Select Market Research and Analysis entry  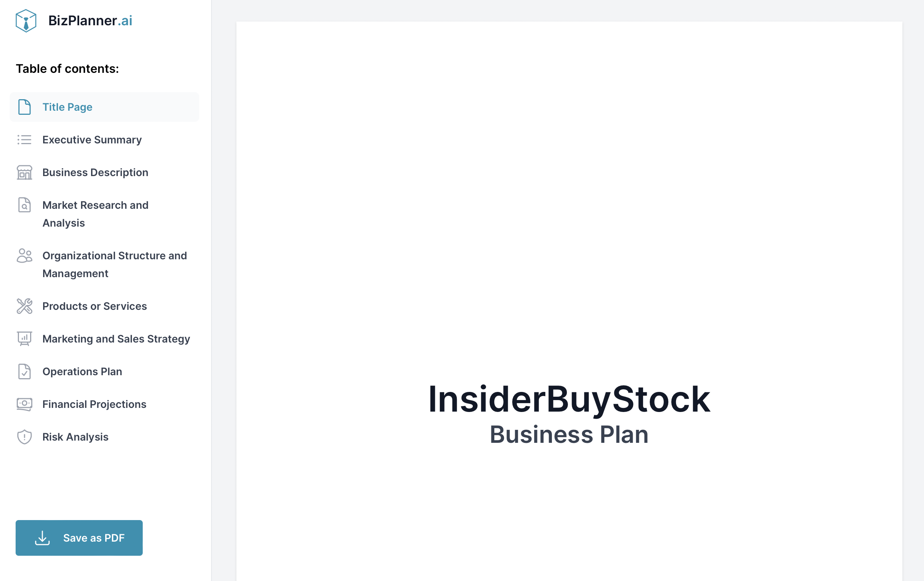95,214
